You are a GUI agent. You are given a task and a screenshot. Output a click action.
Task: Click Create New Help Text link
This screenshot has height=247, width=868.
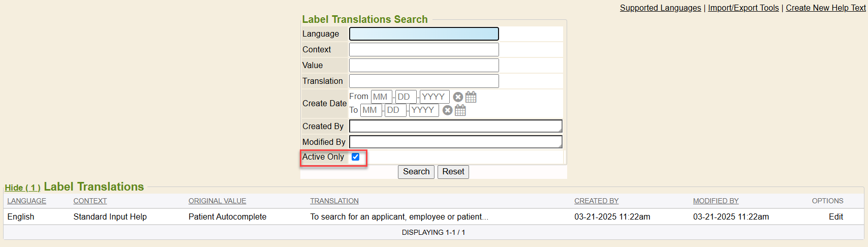tap(825, 8)
